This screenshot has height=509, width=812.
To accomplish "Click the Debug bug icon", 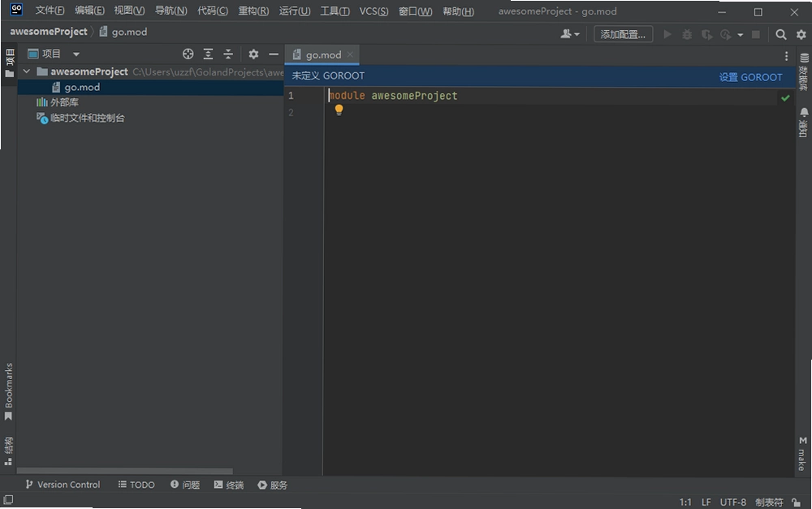I will tap(687, 34).
